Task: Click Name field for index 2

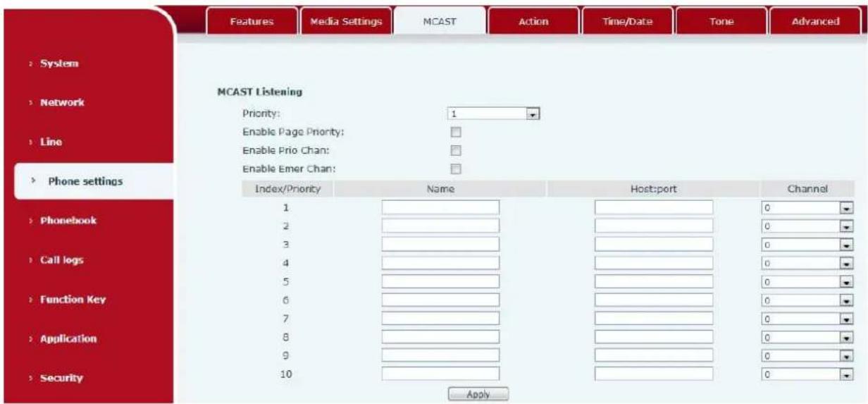Action: tap(440, 226)
